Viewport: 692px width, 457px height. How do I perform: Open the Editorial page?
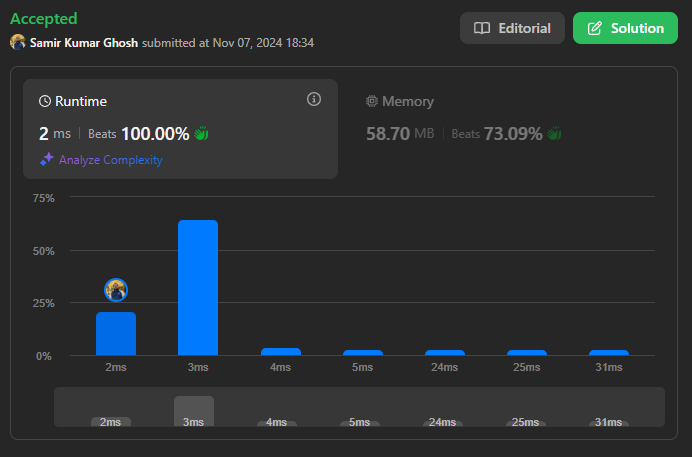click(512, 28)
